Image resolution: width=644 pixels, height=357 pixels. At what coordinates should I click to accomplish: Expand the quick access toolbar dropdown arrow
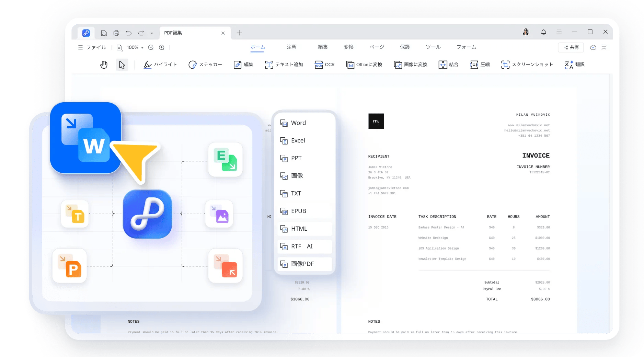(x=152, y=33)
